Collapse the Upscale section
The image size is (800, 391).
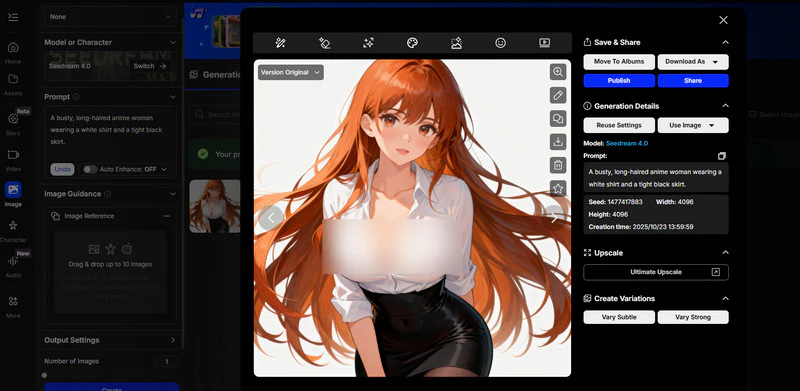tap(725, 253)
